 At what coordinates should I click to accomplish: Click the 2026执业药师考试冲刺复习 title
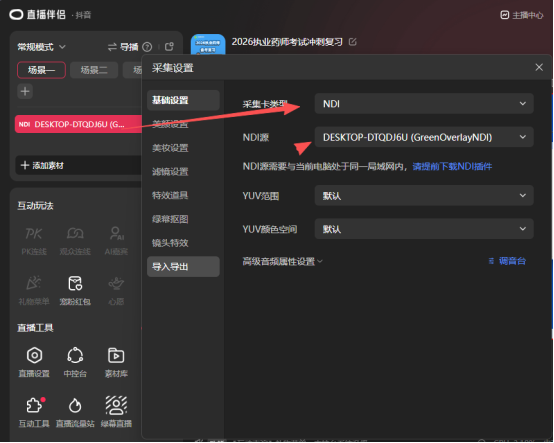[x=287, y=42]
